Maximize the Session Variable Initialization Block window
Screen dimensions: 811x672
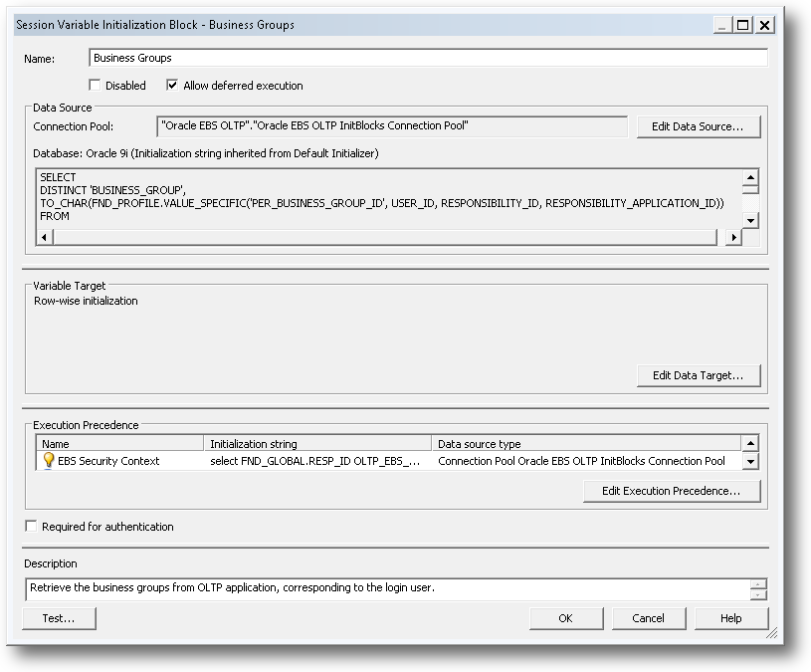coord(743,25)
